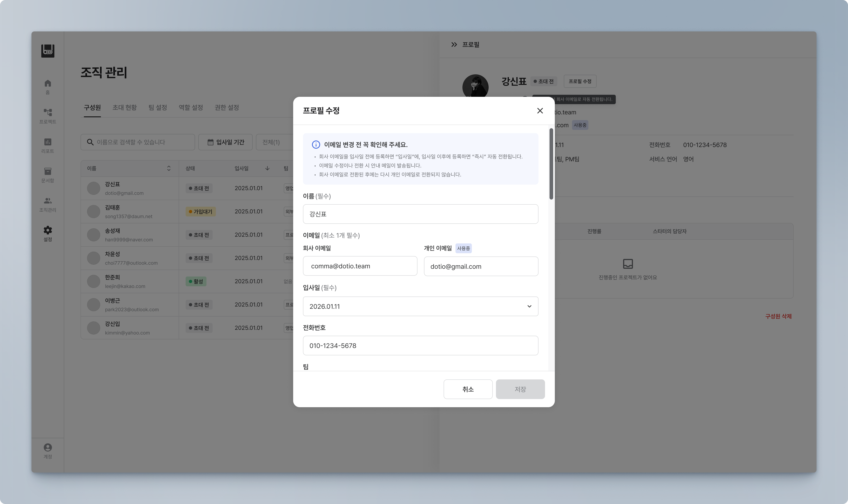Click the dialog's vertical scrollbar
This screenshot has width=848, height=504.
pyautogui.click(x=551, y=164)
